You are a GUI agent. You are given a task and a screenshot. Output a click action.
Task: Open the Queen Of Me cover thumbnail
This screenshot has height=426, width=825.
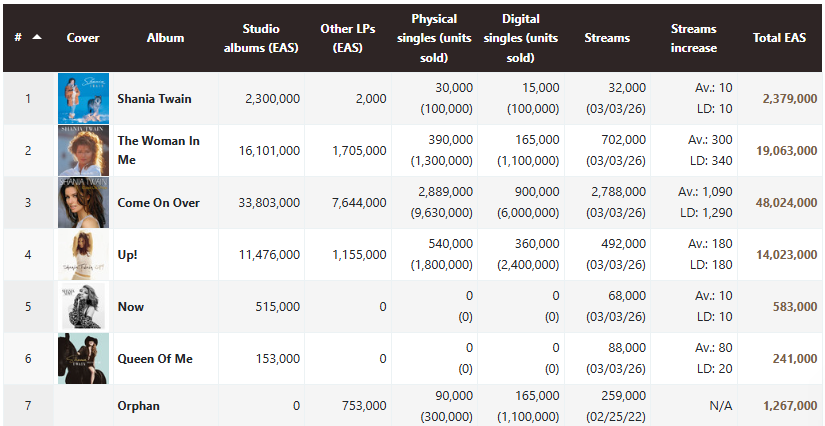click(x=83, y=359)
